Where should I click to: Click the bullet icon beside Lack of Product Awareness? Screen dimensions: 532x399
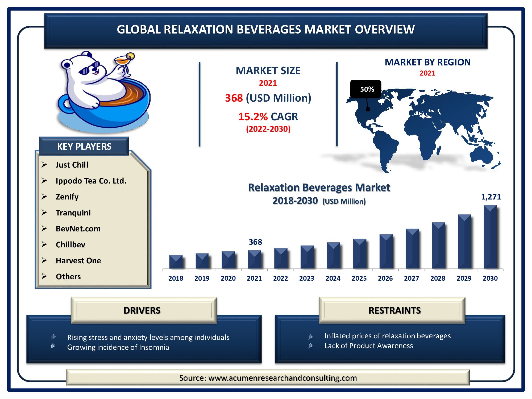pos(310,346)
